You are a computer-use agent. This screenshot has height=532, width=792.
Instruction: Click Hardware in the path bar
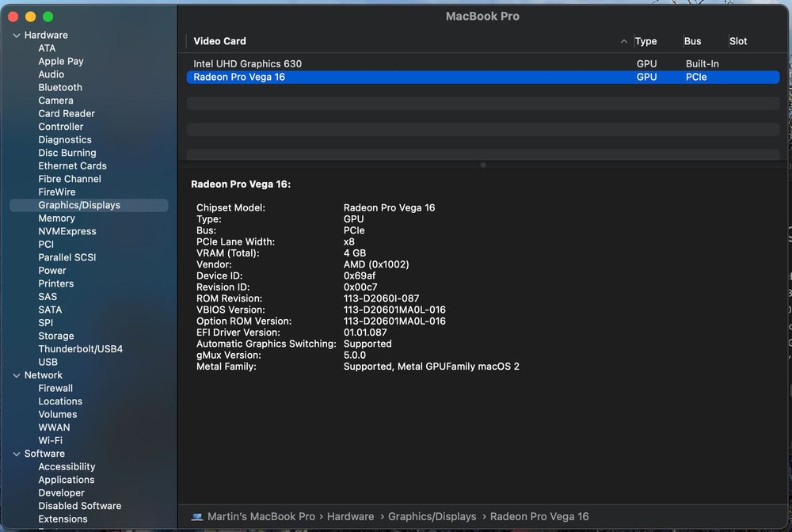pyautogui.click(x=351, y=516)
